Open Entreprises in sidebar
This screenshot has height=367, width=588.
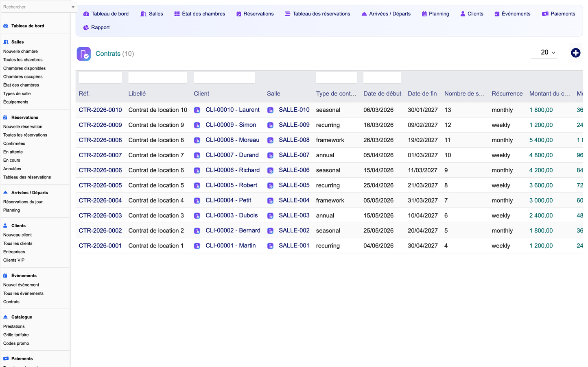14,252
